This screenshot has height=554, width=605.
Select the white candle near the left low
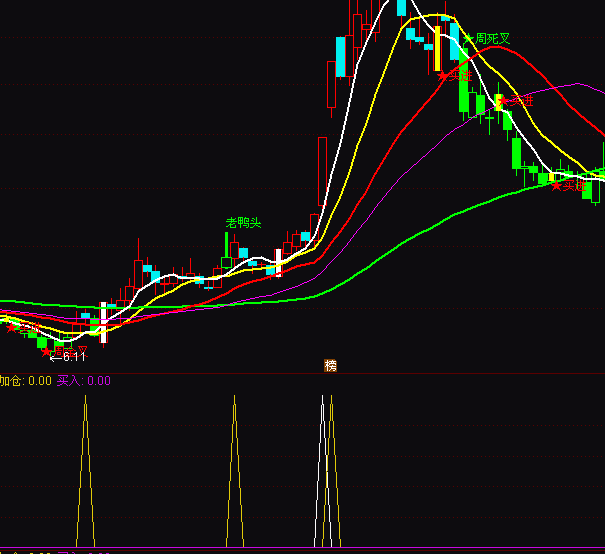103,323
